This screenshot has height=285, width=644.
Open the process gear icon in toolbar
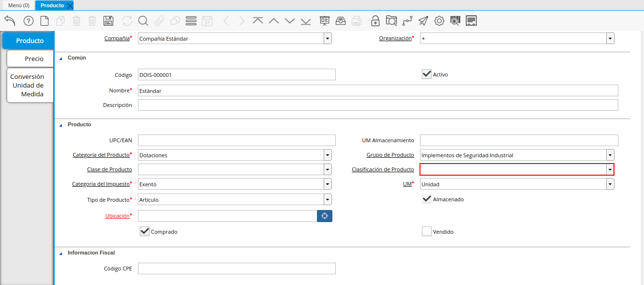(439, 21)
